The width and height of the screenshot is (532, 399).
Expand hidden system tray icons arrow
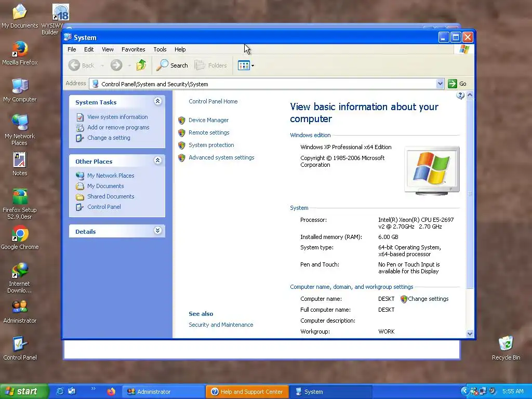pos(464,391)
